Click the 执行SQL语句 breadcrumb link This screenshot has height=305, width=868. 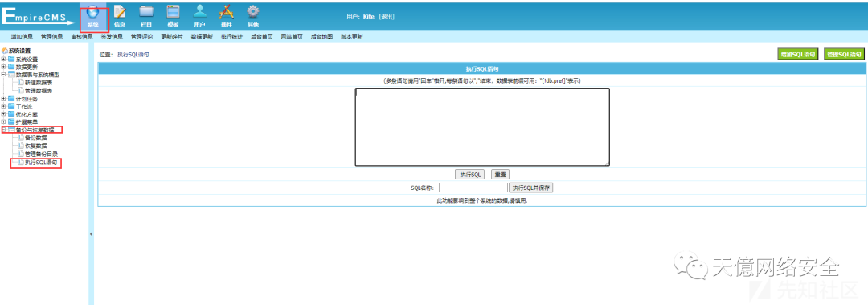[x=133, y=55]
